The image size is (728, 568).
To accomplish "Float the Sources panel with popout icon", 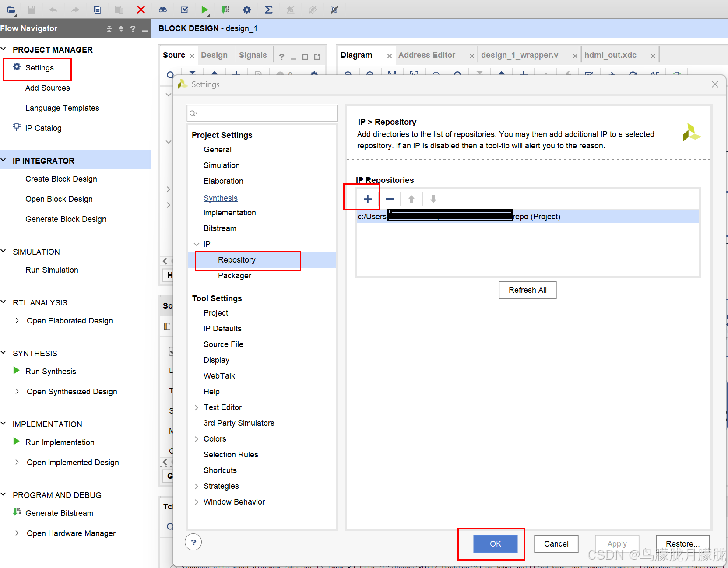I will pos(317,56).
